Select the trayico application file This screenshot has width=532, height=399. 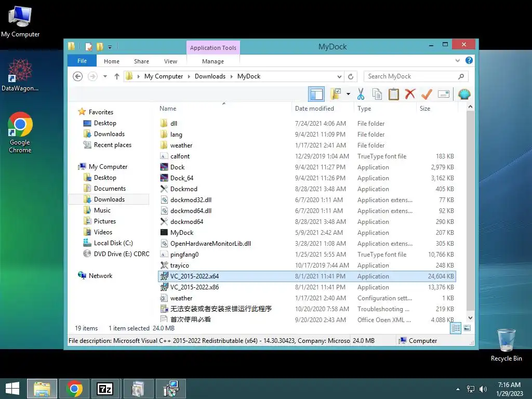tap(307, 265)
